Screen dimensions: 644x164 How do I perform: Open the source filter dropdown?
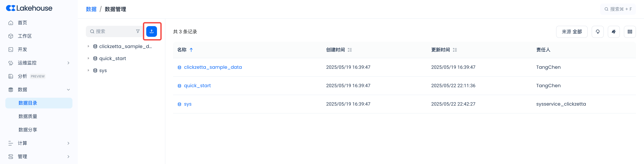tap(572, 32)
